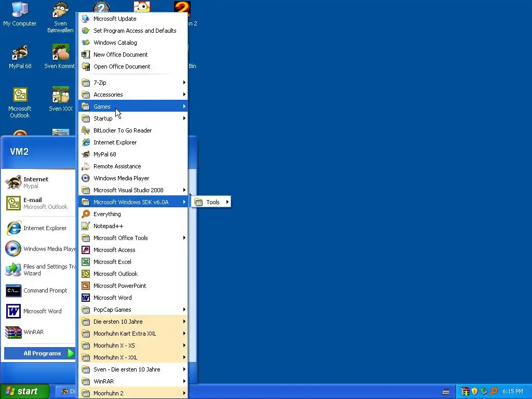
Task: Click All Programs button
Action: pos(39,353)
